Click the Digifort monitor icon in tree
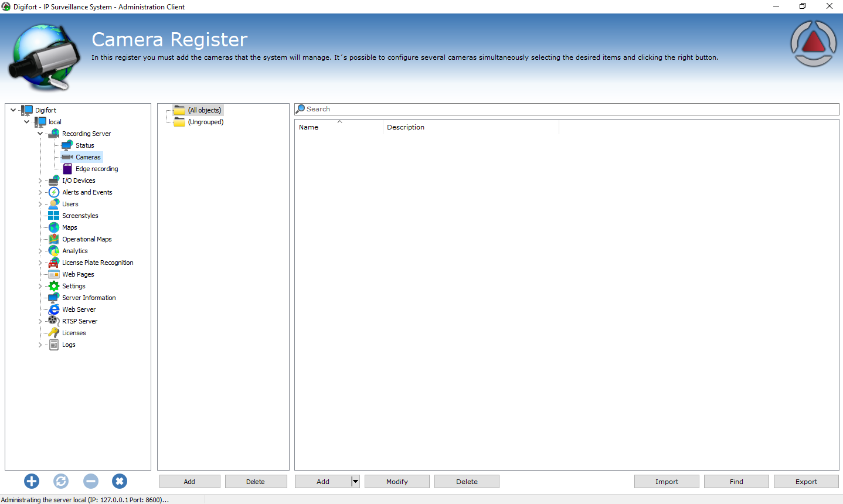The width and height of the screenshot is (843, 504). coord(27,110)
